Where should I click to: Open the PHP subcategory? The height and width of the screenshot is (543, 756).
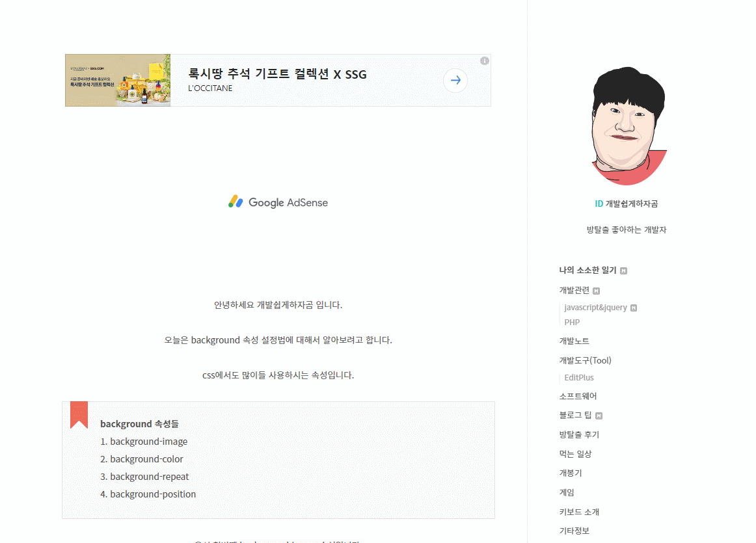click(x=572, y=323)
